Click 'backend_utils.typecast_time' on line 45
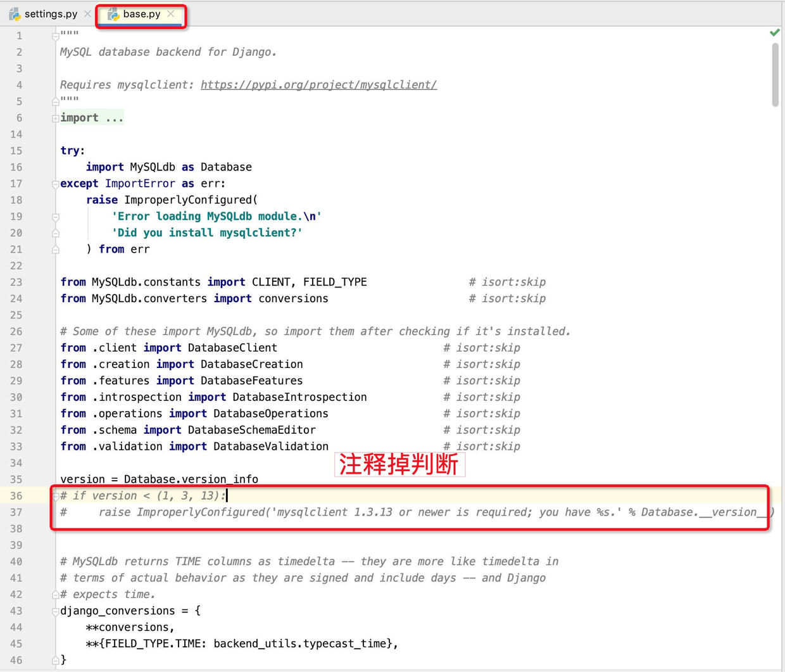This screenshot has height=672, width=785. point(299,644)
